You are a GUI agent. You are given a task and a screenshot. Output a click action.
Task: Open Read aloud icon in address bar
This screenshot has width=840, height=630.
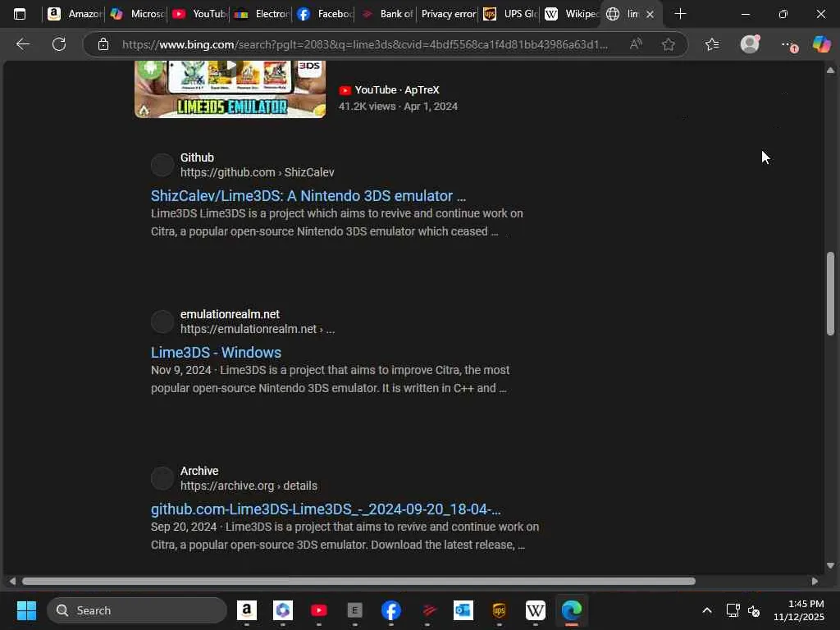636,44
